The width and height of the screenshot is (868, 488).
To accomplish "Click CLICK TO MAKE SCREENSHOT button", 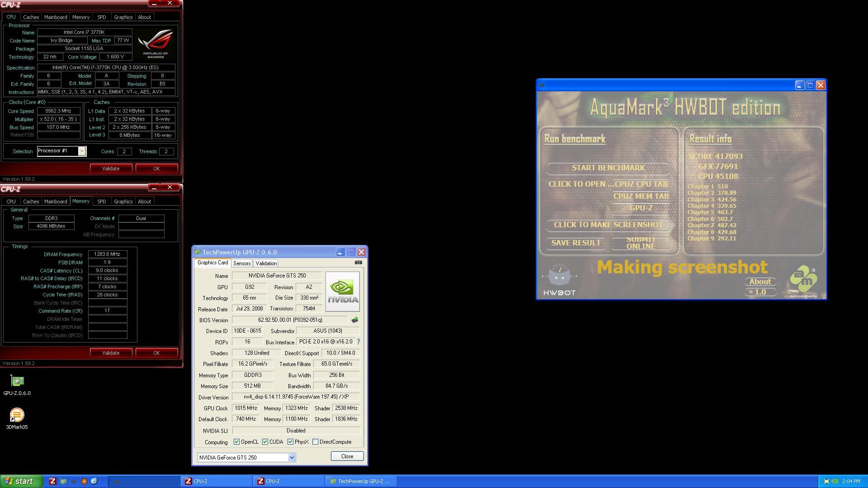I will pos(608,225).
